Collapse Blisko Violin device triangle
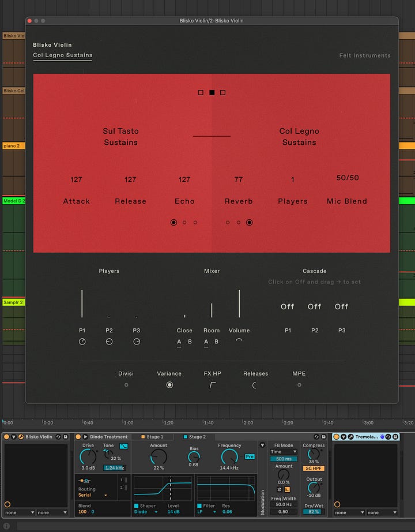This screenshot has width=415, height=532. [x=14, y=437]
